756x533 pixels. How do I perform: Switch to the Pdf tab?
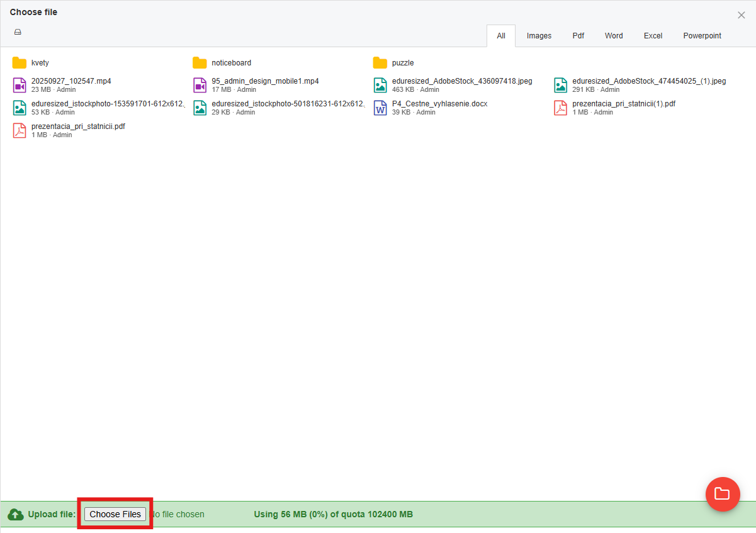pos(578,36)
